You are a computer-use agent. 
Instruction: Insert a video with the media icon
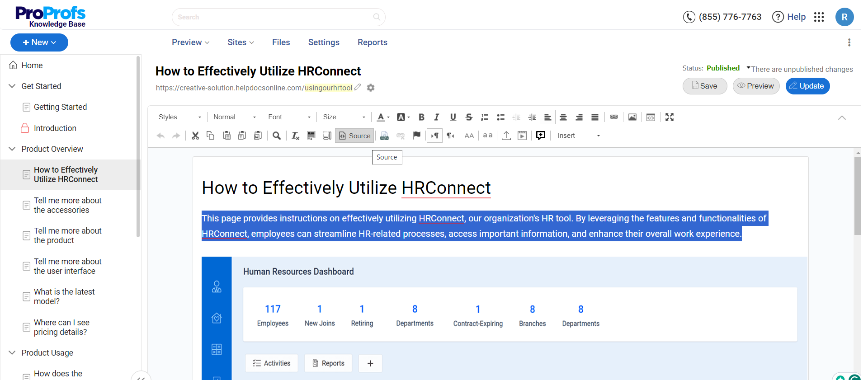pos(522,136)
